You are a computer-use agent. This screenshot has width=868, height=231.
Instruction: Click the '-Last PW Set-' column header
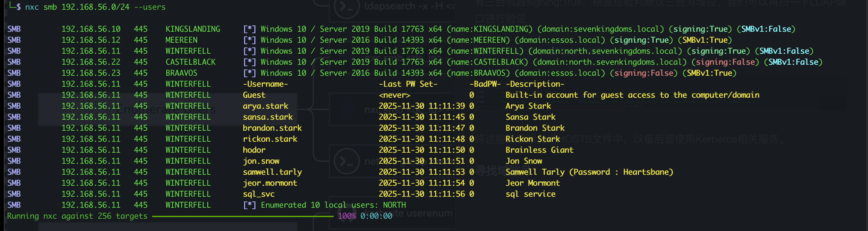click(x=408, y=84)
